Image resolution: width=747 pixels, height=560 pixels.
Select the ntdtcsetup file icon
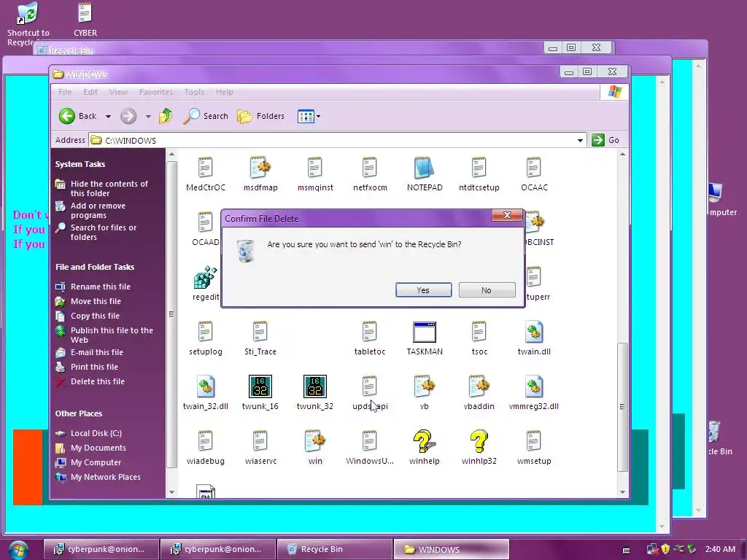pyautogui.click(x=479, y=168)
